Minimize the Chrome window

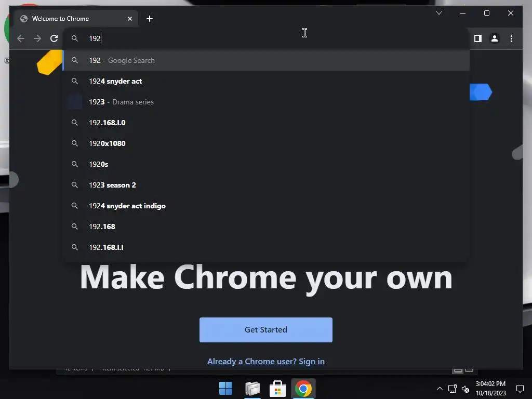point(463,13)
